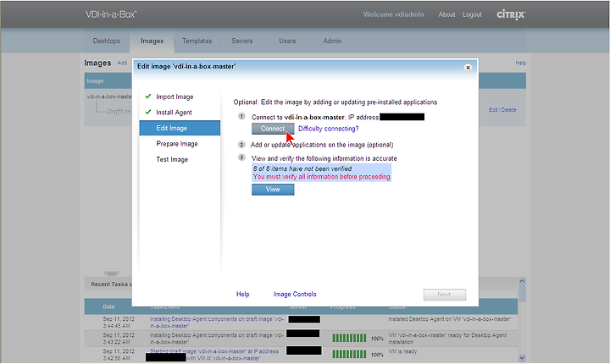The image size is (610, 364).
Task: Click the Starting draft image task link
Action: (214, 355)
